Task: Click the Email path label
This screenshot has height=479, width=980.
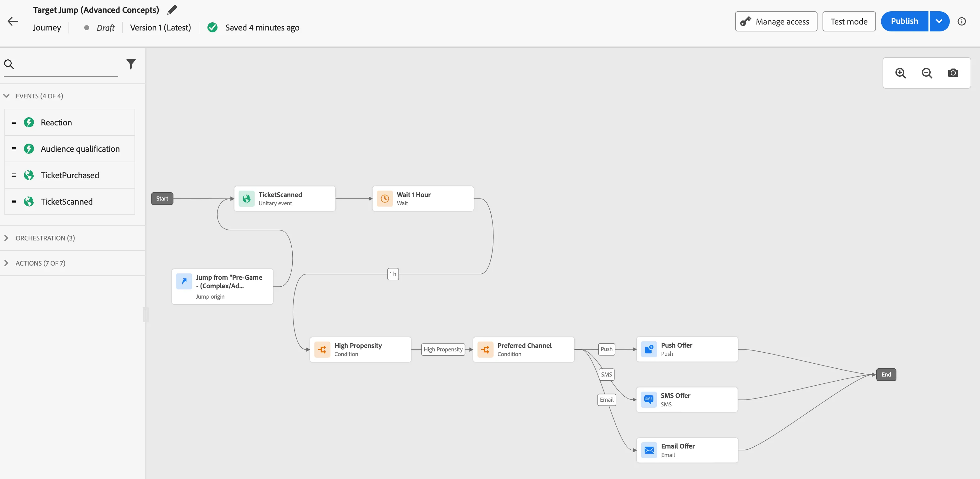Action: 606,399
